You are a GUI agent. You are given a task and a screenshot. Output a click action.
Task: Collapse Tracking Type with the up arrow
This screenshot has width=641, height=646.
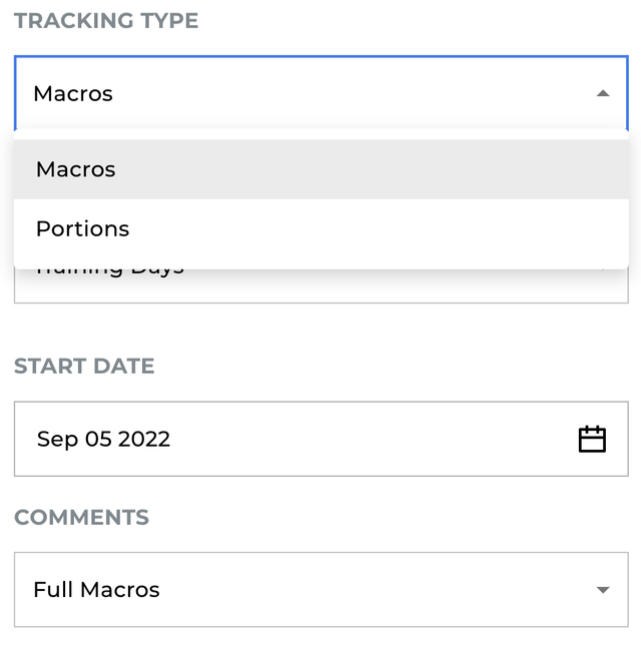coord(602,94)
